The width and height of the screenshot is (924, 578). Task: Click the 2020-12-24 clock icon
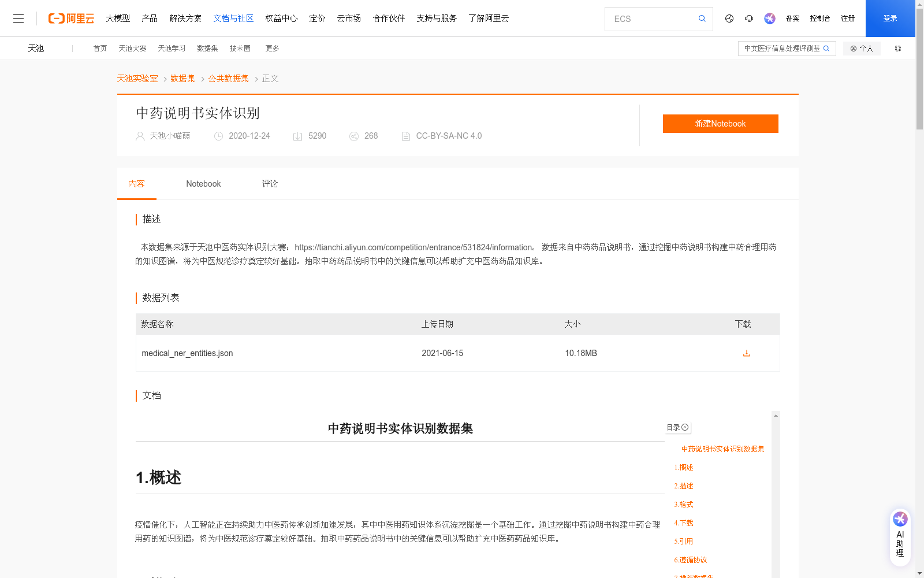218,136
